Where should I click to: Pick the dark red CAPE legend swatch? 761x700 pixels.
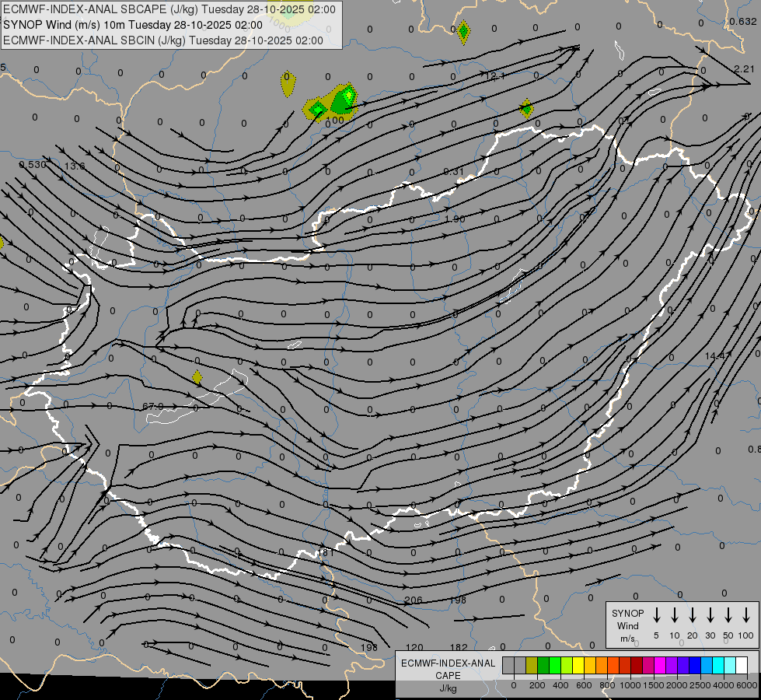click(637, 665)
